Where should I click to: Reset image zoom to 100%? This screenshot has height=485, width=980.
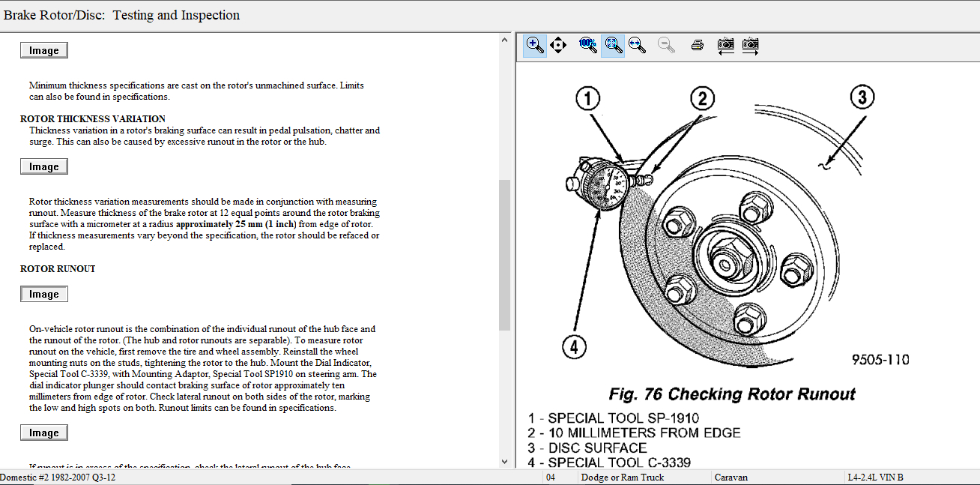click(588, 46)
